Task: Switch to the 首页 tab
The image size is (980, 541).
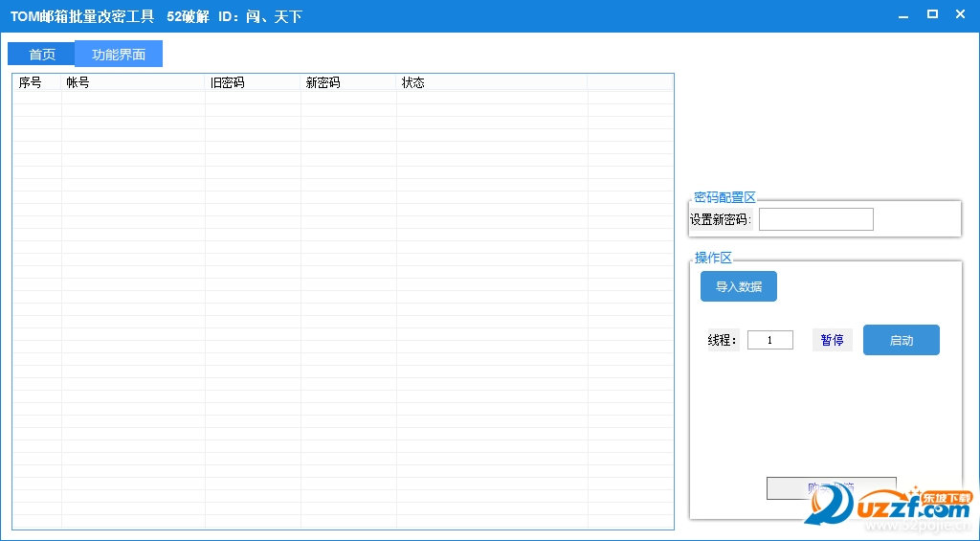Action: [x=41, y=54]
